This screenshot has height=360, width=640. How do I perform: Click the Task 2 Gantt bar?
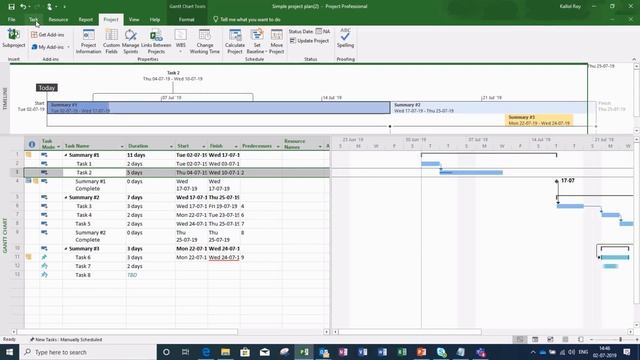coord(471,173)
